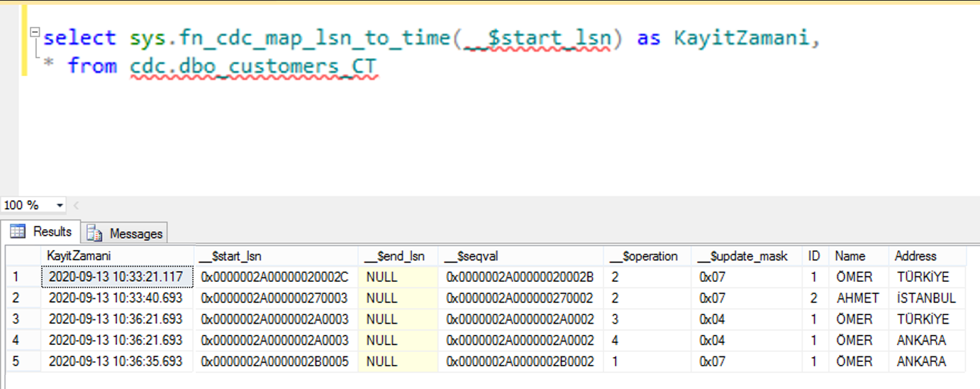Select row header number 3
980x389 pixels.
click(23, 319)
